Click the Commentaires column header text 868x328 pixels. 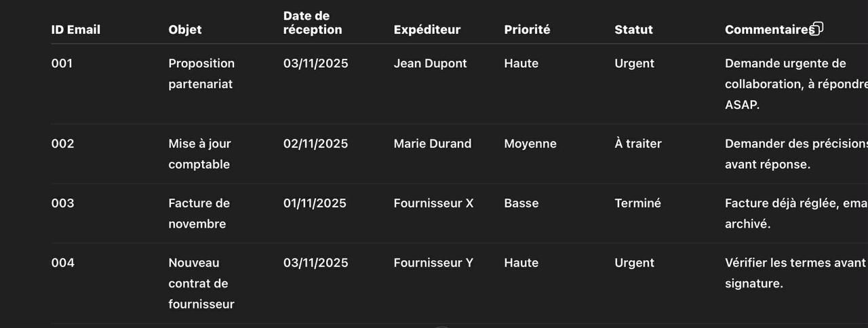coord(768,30)
